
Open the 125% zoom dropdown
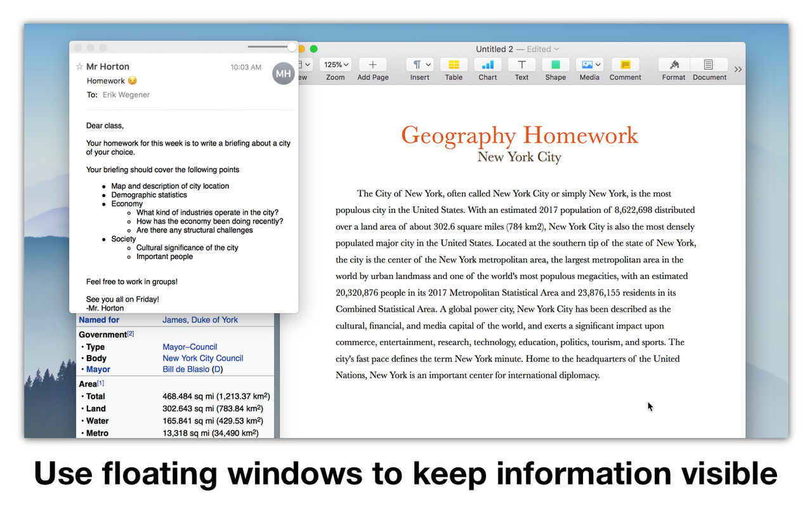point(335,65)
